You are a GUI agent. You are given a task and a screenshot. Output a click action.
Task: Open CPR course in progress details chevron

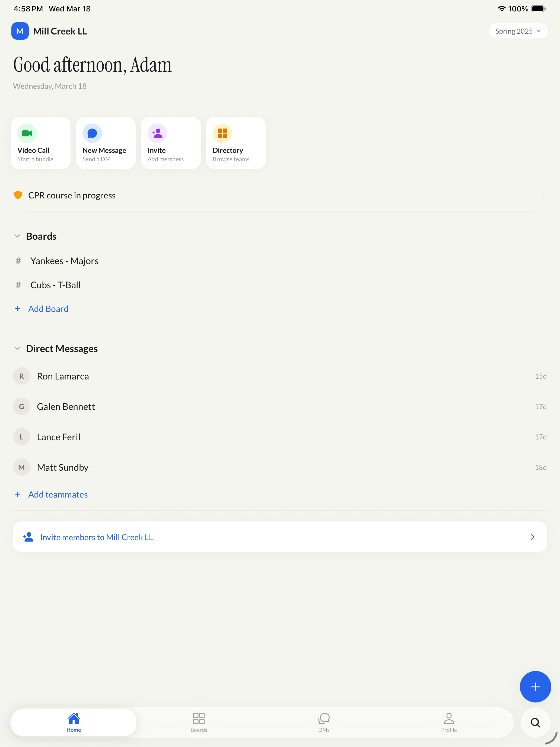click(543, 195)
